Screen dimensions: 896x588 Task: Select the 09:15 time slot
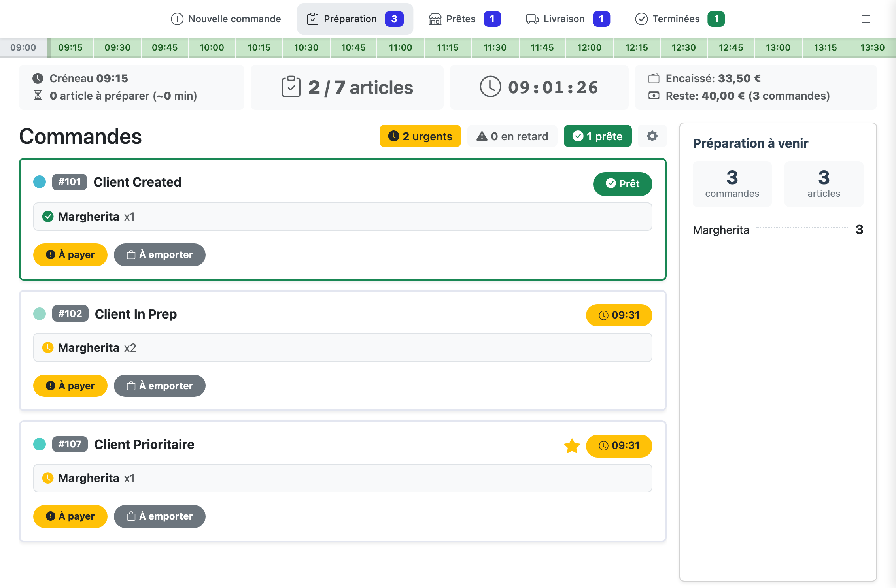point(70,47)
